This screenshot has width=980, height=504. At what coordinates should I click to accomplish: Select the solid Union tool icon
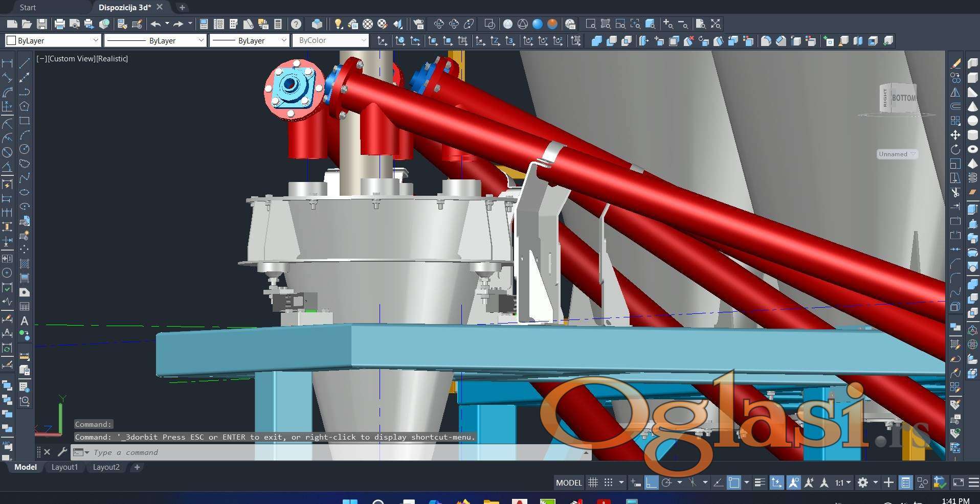tap(596, 41)
